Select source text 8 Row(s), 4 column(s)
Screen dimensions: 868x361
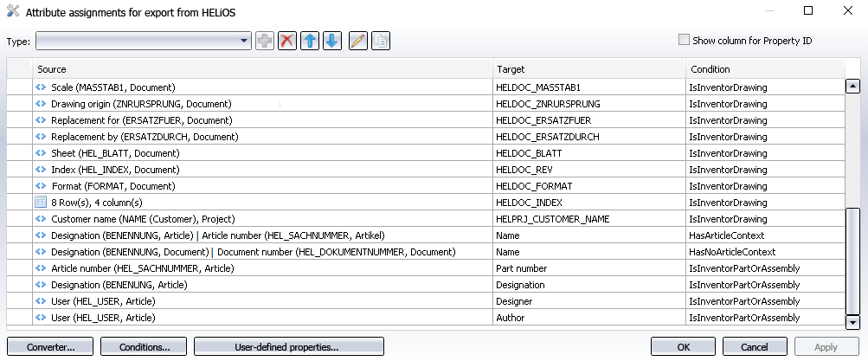97,203
